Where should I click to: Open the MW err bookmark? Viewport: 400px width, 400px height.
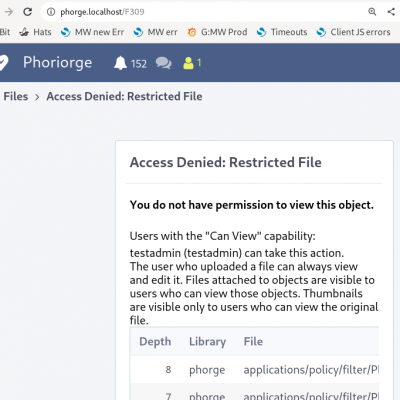pyautogui.click(x=155, y=32)
